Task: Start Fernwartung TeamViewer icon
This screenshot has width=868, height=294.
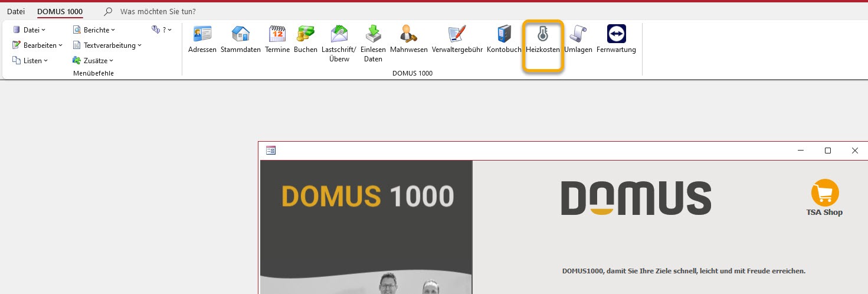Action: click(616, 34)
